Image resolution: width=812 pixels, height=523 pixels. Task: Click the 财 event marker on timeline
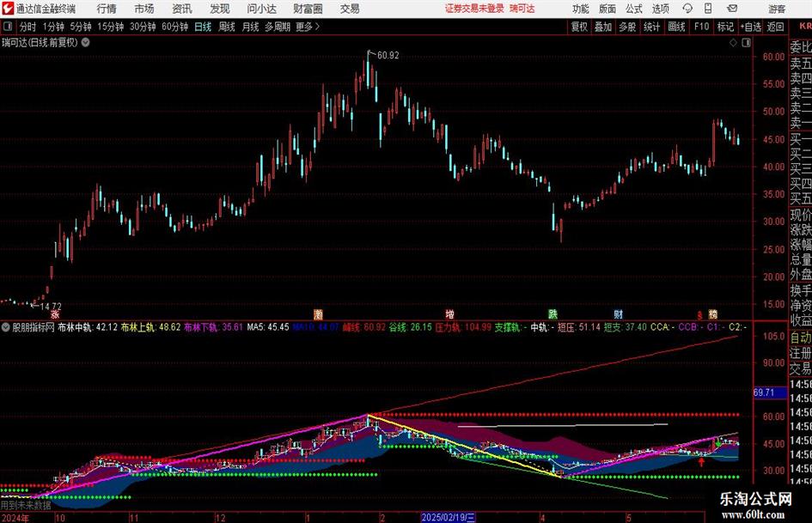click(619, 313)
